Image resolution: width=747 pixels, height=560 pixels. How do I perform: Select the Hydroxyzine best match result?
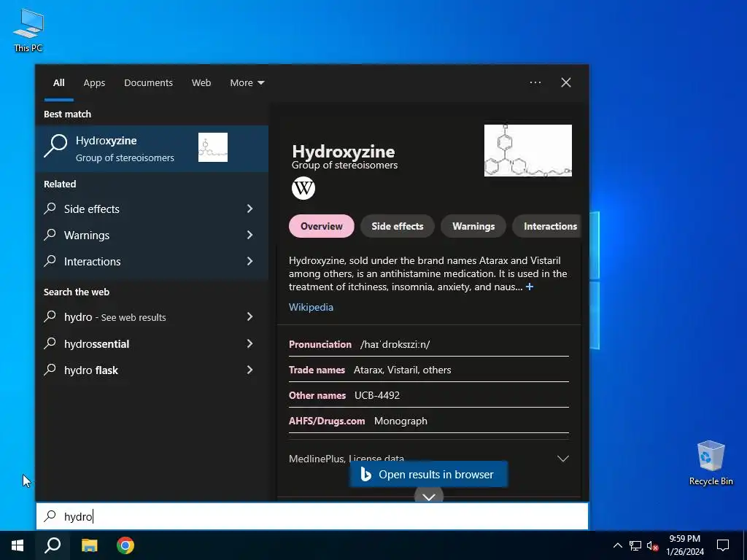[152, 149]
